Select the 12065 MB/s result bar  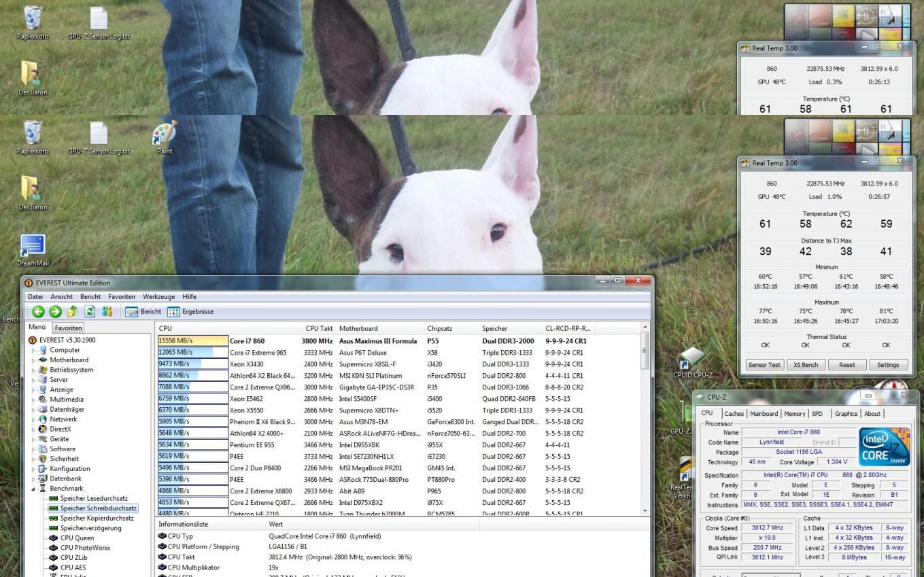(193, 352)
